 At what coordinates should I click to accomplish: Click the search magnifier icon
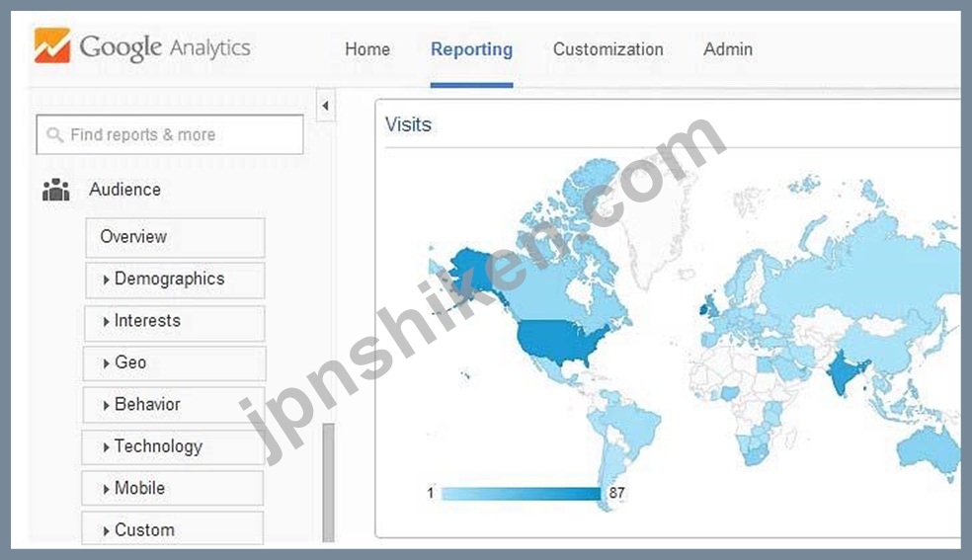pyautogui.click(x=54, y=134)
